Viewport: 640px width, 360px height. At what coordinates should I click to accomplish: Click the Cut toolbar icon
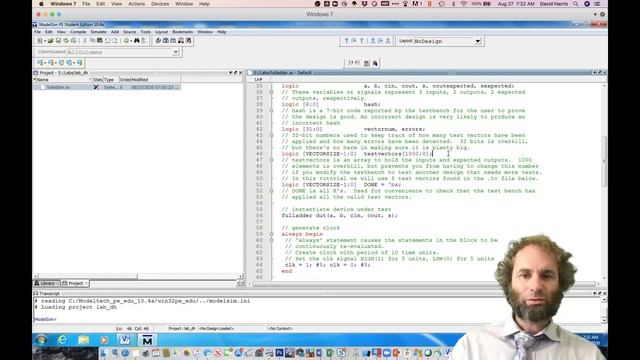pyautogui.click(x=84, y=41)
